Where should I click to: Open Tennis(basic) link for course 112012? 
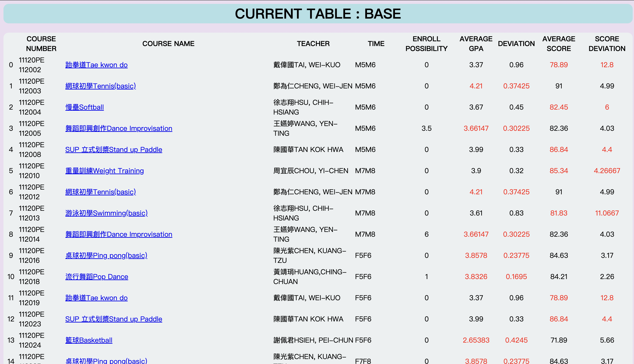pos(100,192)
